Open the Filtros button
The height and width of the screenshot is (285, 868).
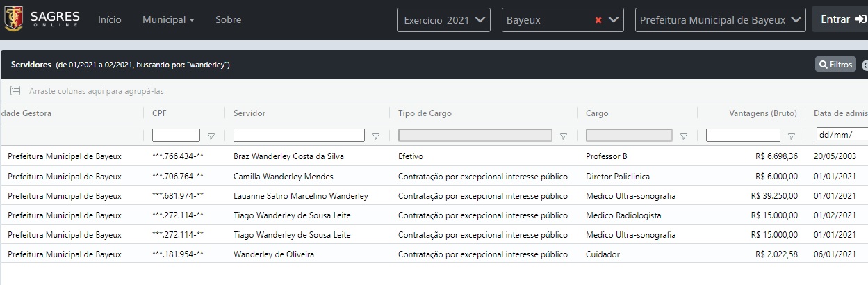pyautogui.click(x=835, y=65)
